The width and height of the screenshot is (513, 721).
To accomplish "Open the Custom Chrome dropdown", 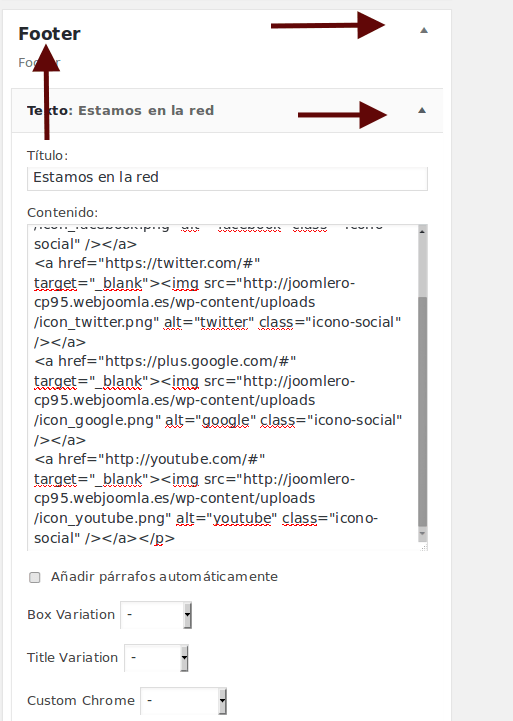I will (183, 701).
